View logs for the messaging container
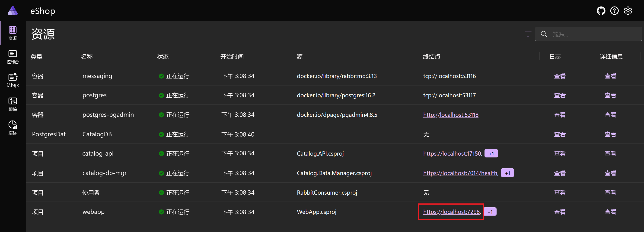644x232 pixels. pyautogui.click(x=560, y=76)
